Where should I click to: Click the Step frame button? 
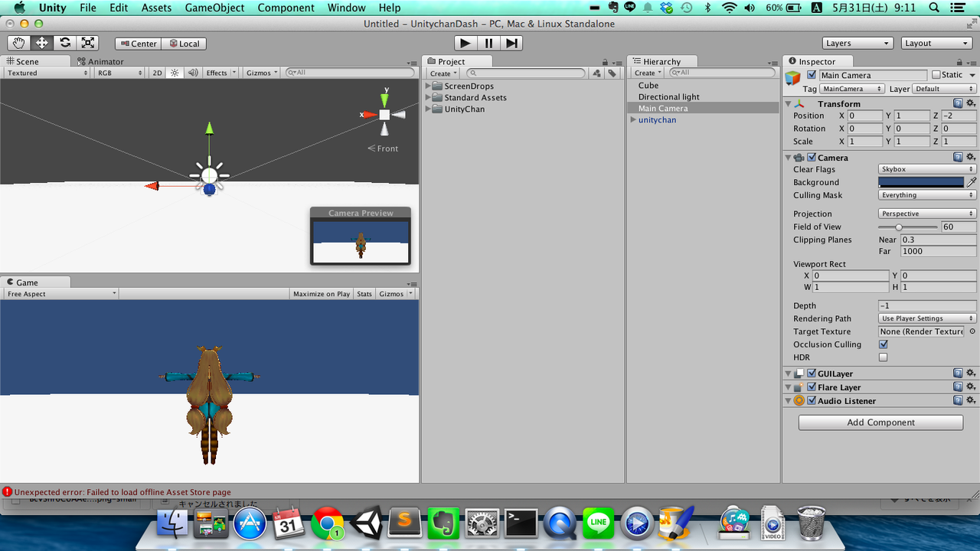(511, 44)
